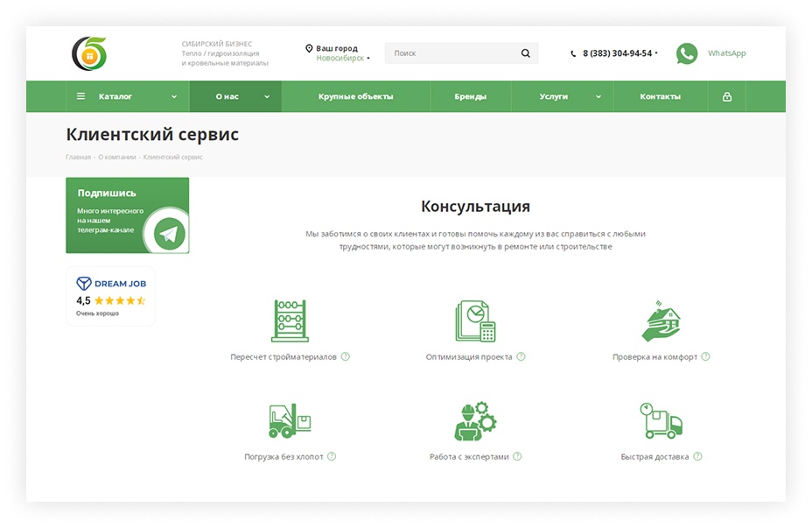Click the hamburger icon next to Каталог
This screenshot has width=812, height=528.
click(80, 96)
